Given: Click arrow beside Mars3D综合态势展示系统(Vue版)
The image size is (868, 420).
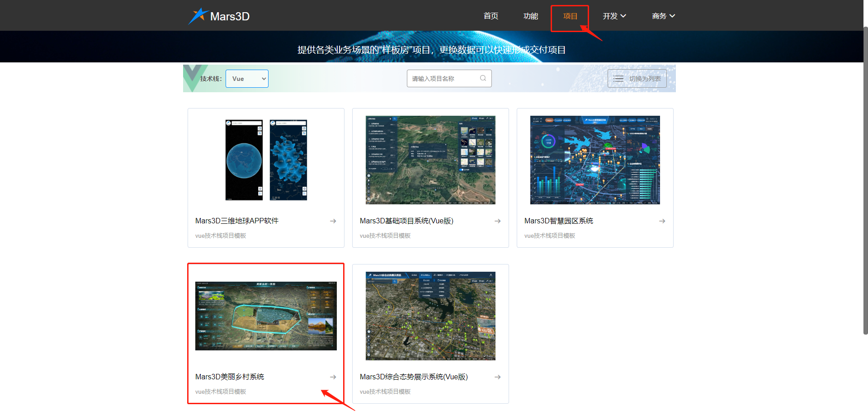Looking at the screenshot, I should click(498, 377).
